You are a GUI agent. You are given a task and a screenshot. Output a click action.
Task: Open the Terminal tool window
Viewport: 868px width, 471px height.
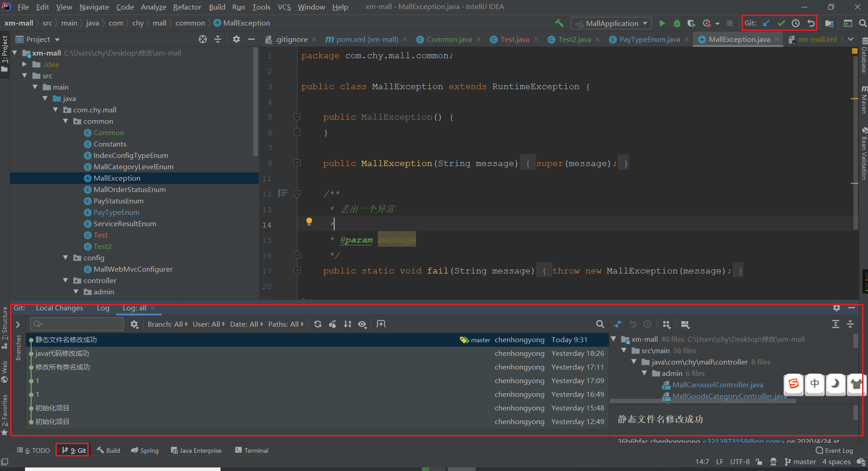point(251,451)
